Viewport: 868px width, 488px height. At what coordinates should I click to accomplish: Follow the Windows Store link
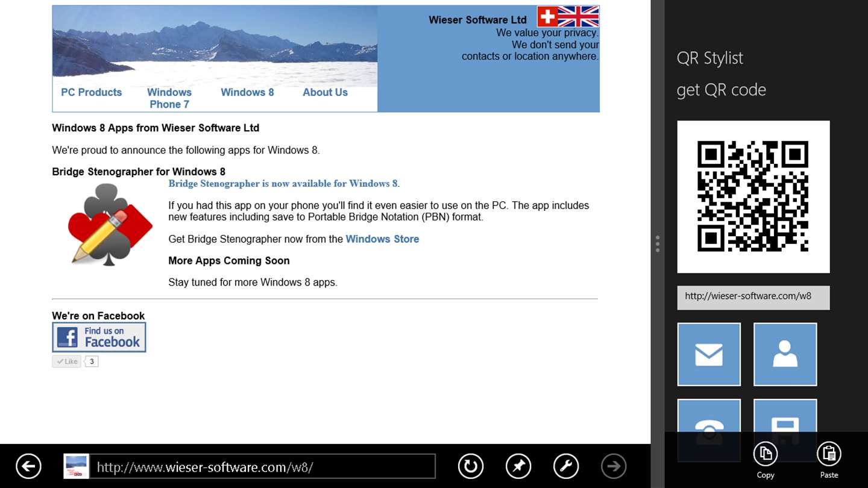[382, 239]
